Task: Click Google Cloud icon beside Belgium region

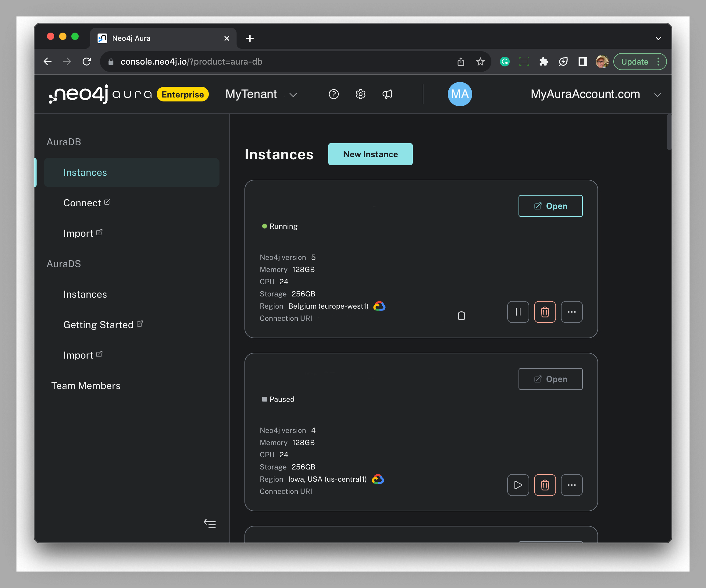Action: [380, 306]
